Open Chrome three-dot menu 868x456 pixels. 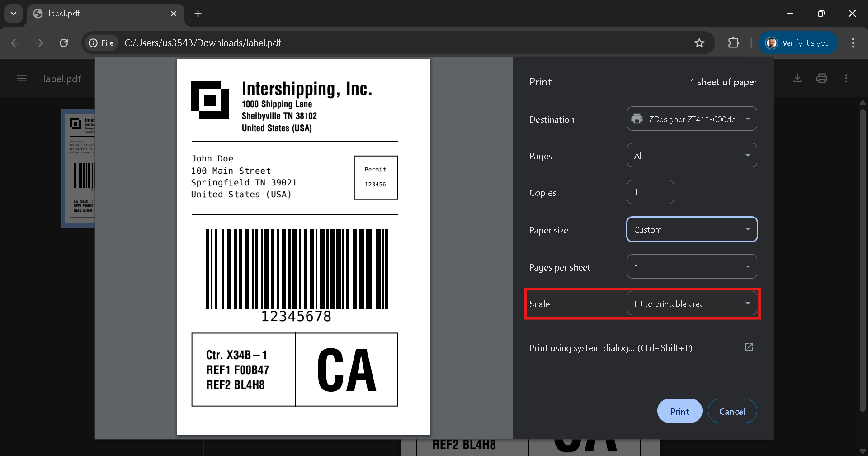pyautogui.click(x=853, y=43)
